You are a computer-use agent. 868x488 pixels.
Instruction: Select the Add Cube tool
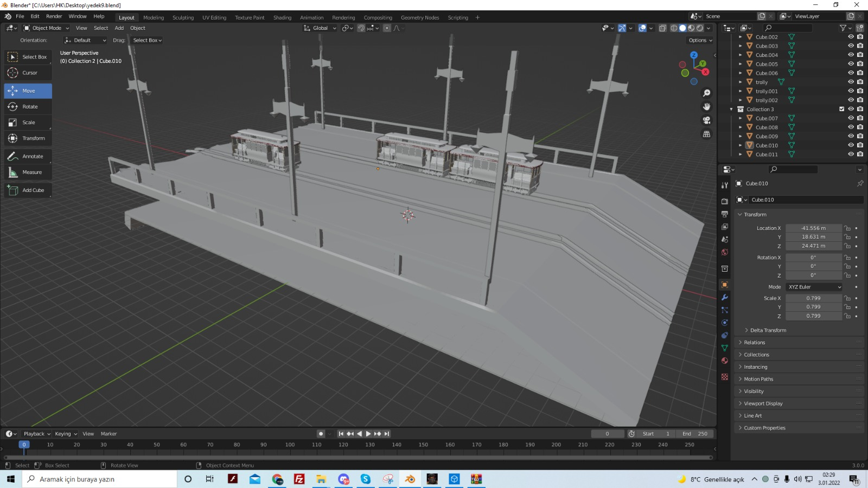[x=28, y=190]
